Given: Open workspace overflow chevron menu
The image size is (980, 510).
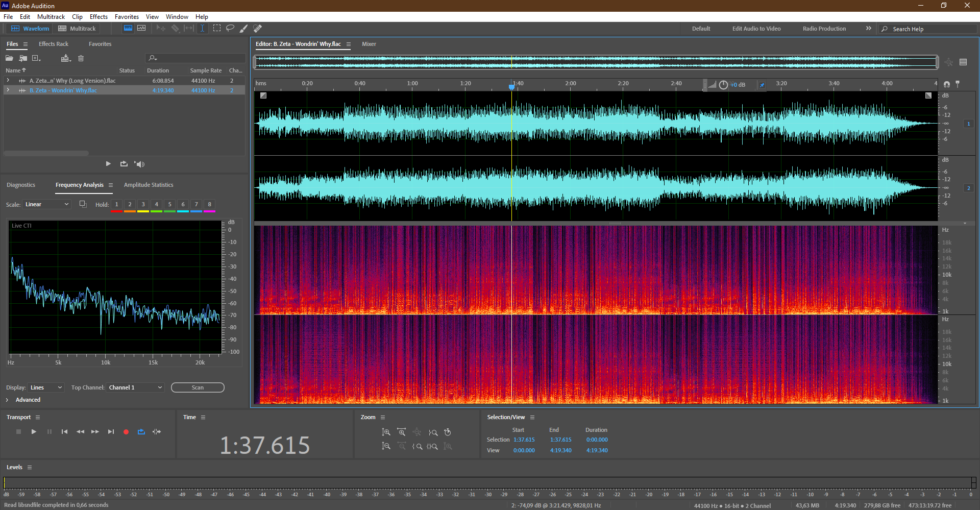Looking at the screenshot, I should coord(869,29).
